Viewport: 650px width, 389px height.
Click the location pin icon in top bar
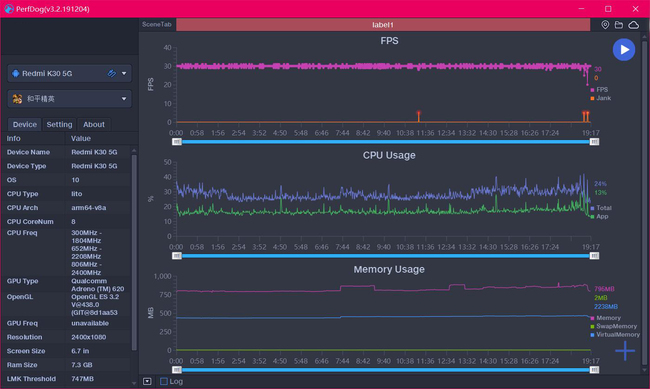(x=605, y=25)
